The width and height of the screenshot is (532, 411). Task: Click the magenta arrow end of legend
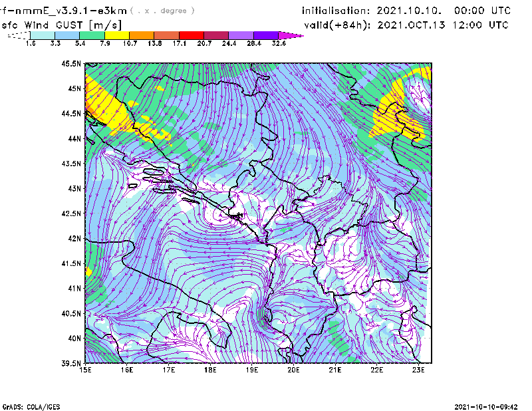tap(291, 35)
